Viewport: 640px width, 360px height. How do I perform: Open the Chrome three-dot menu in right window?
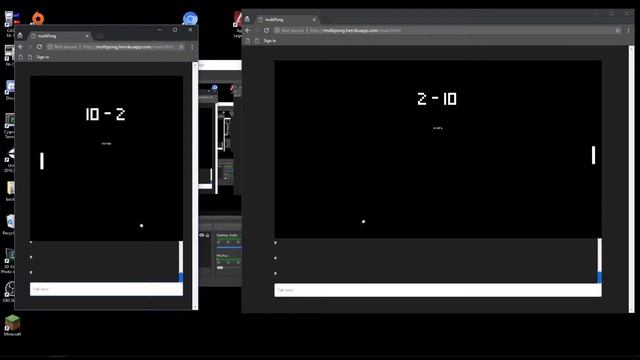(629, 31)
